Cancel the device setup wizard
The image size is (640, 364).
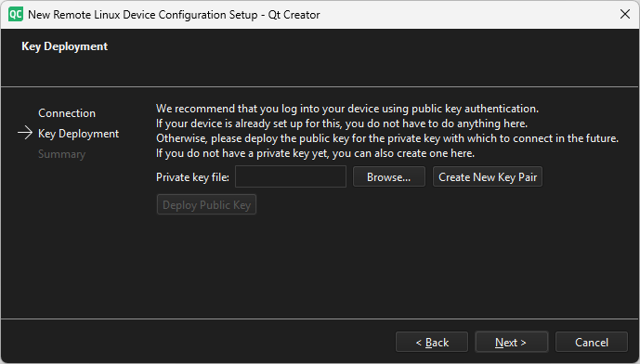coord(592,342)
